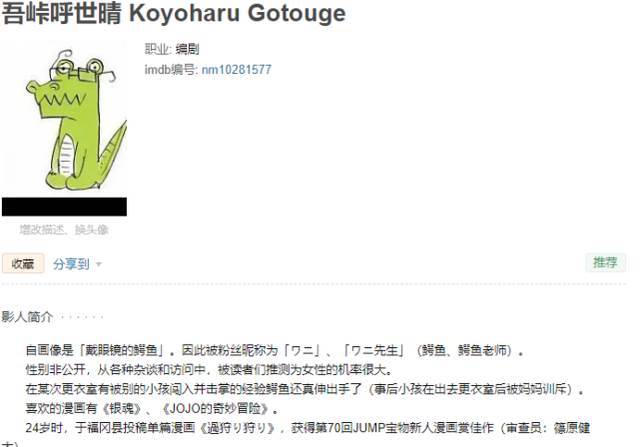Click the text 性别非公开 in the biography
The width and height of the screenshot is (640, 447).
coord(56,369)
